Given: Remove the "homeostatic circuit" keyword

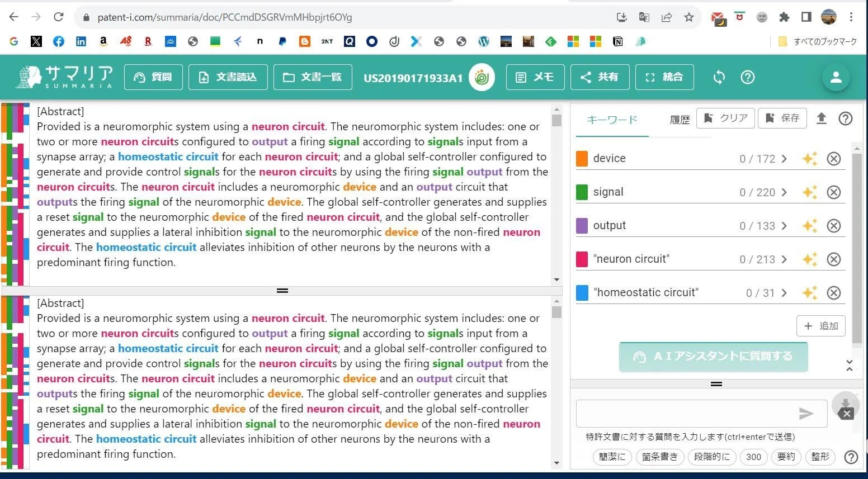Looking at the screenshot, I should tap(834, 293).
